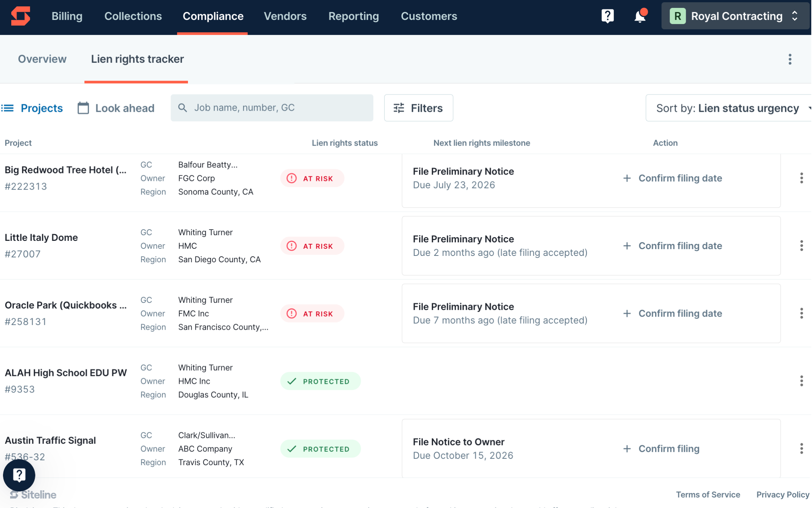Click the plus icon for Little Italy Dome filing

pos(627,246)
